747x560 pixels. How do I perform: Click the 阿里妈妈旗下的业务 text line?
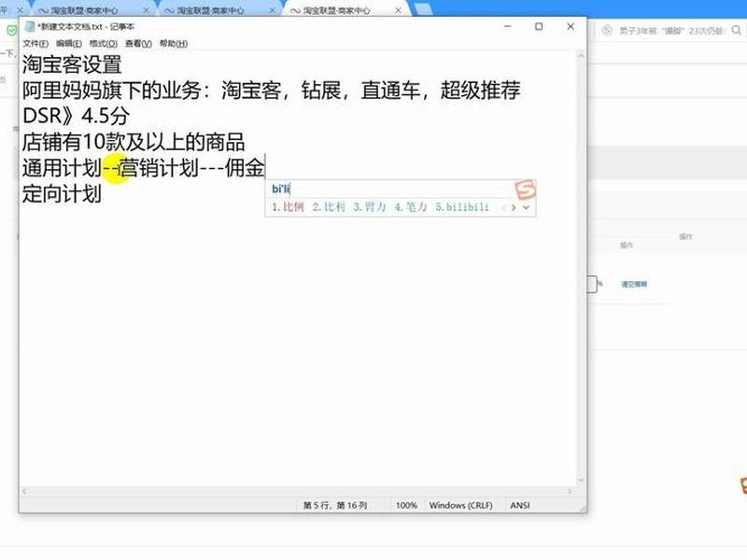272,91
